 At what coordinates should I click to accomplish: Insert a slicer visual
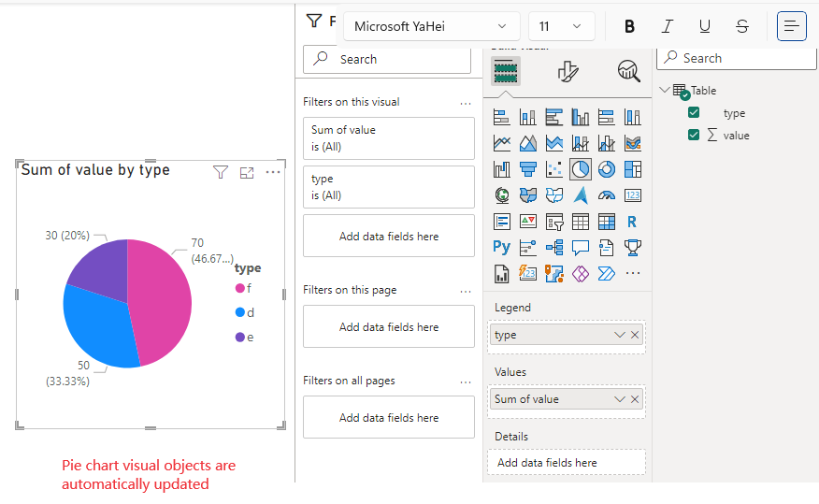tap(553, 222)
